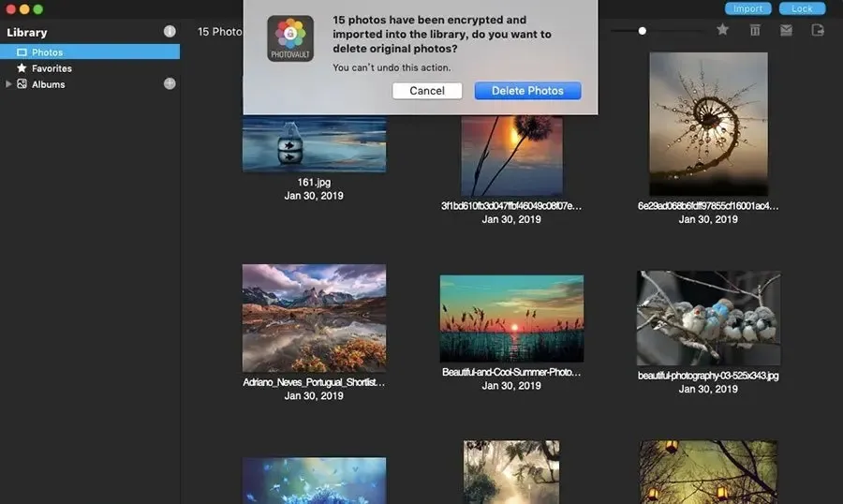Click the Albums icon in sidebar

pos(22,84)
